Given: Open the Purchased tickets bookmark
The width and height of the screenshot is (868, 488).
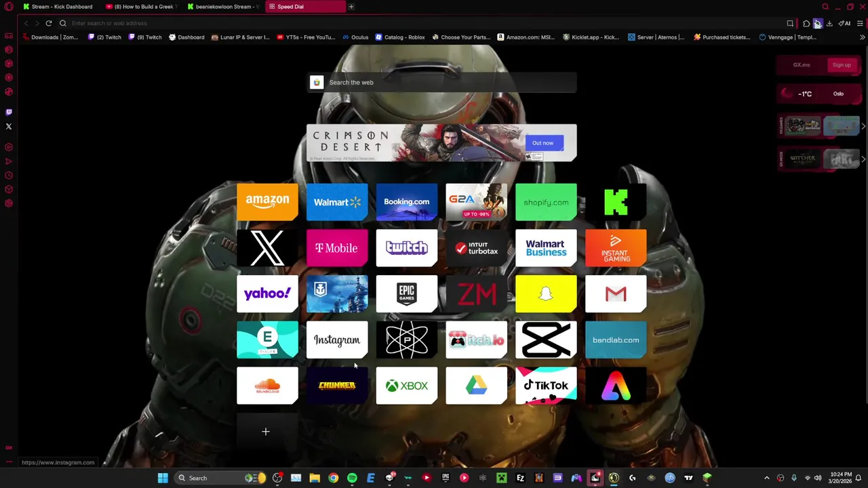Looking at the screenshot, I should [x=722, y=37].
